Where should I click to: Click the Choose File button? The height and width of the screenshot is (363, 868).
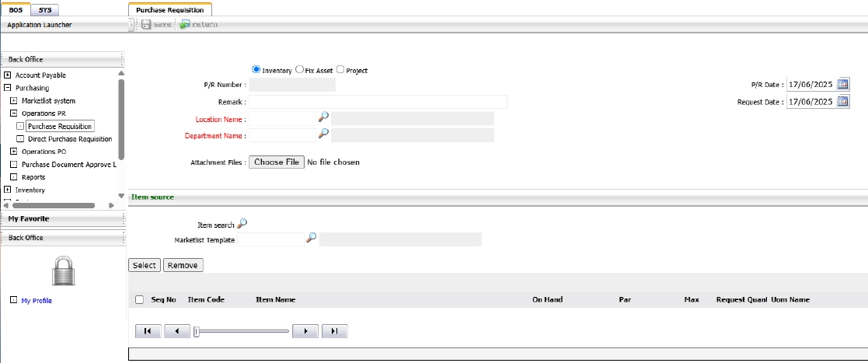277,162
